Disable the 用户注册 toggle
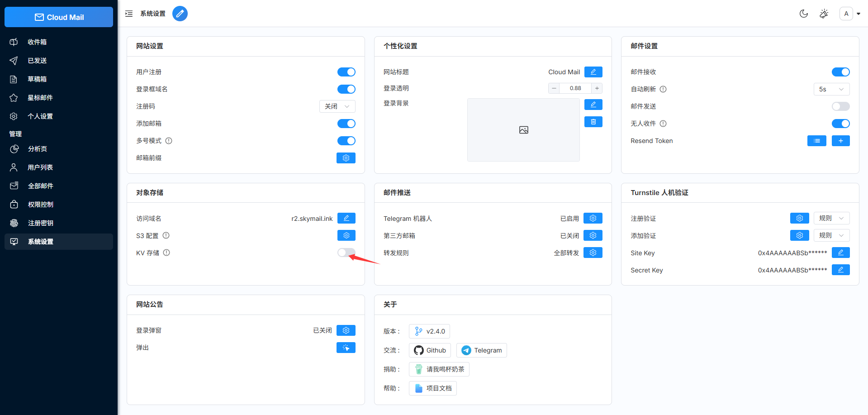Viewport: 868px width, 415px height. [x=346, y=72]
